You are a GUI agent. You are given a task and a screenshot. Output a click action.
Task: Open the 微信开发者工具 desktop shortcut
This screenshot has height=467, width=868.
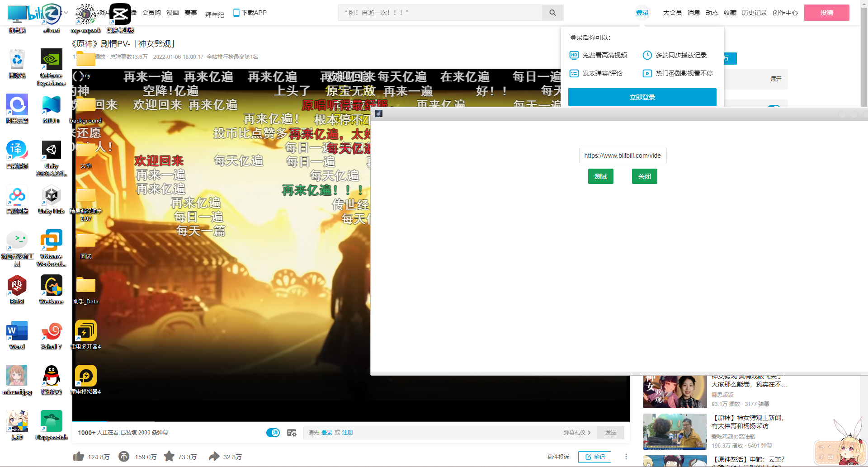tap(17, 248)
